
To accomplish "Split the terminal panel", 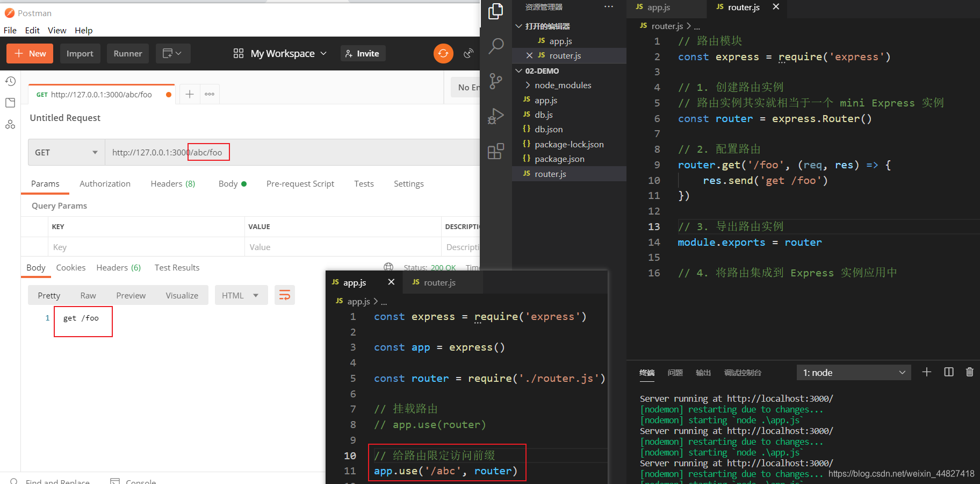I will (x=949, y=372).
